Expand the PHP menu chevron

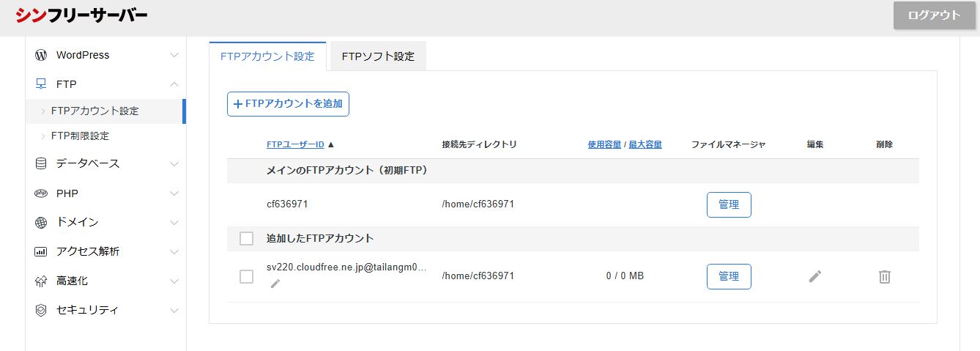coord(174,193)
